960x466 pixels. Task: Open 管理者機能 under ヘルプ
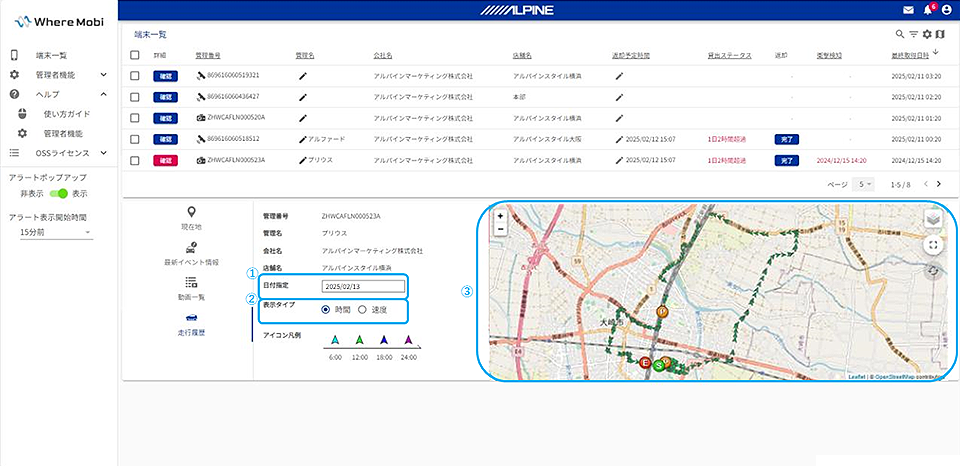63,133
